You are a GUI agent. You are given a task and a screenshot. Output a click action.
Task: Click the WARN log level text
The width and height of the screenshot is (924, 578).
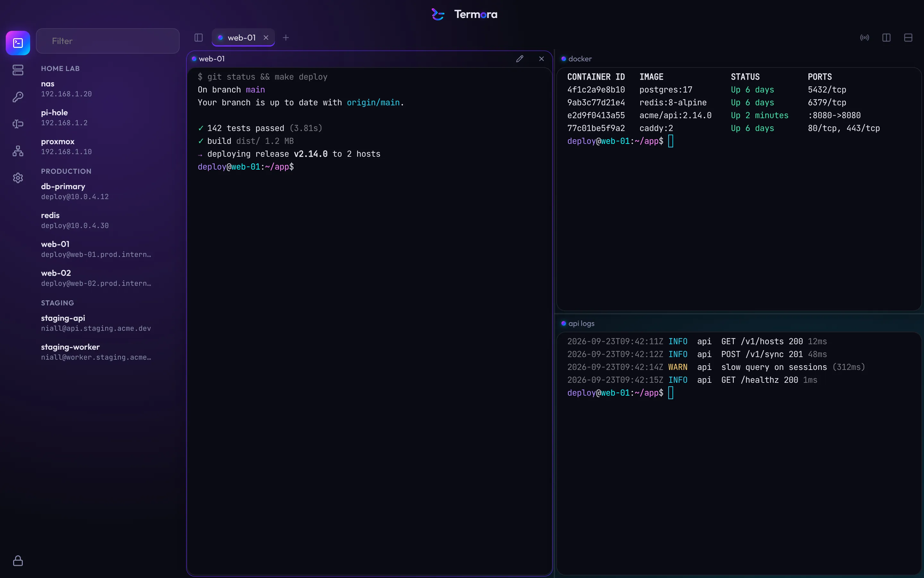678,367
